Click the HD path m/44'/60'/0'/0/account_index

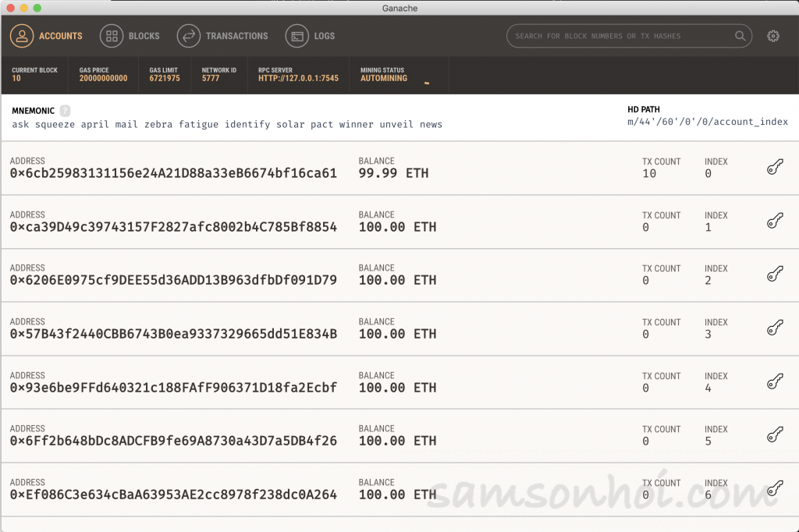click(707, 122)
